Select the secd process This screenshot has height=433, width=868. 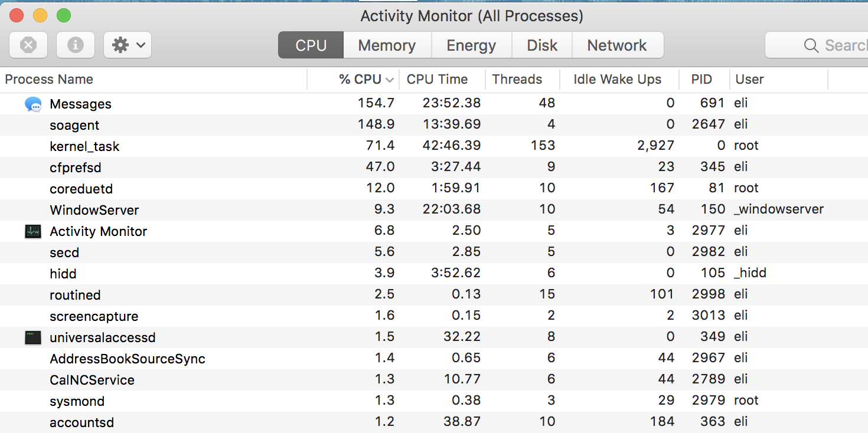[x=64, y=252]
